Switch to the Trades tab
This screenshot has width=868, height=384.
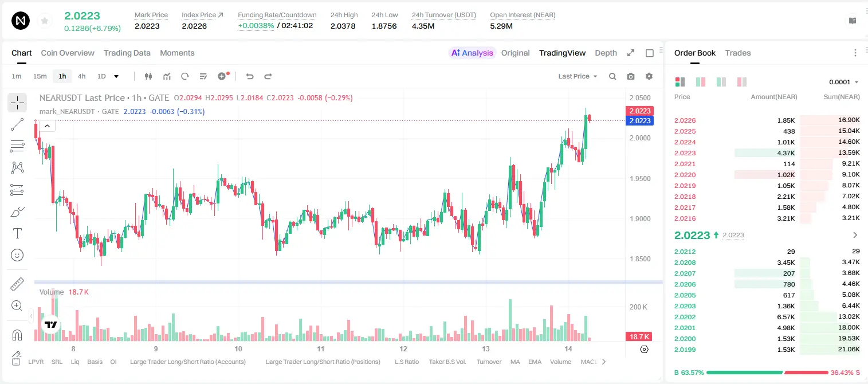coord(738,53)
